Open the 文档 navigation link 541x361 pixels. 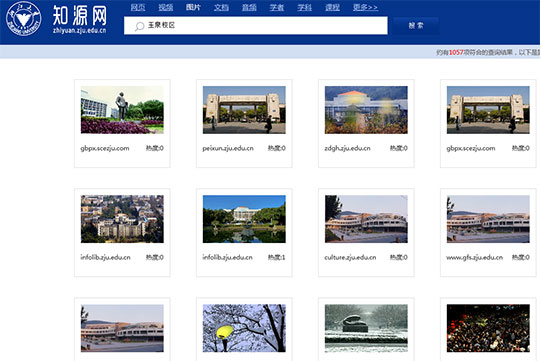click(221, 7)
